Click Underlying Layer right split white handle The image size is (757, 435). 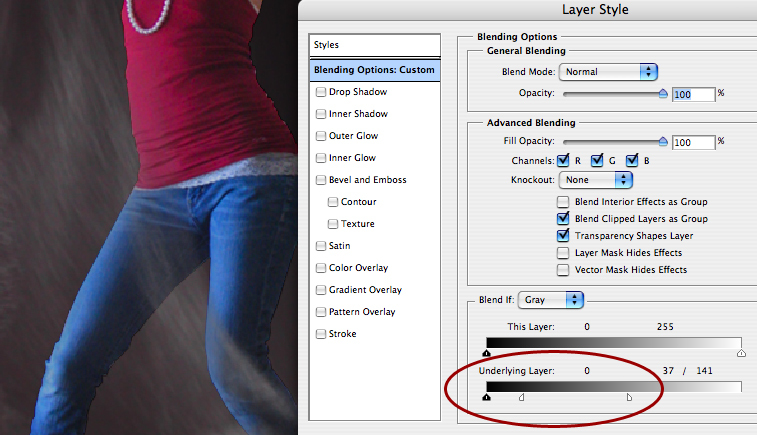629,397
